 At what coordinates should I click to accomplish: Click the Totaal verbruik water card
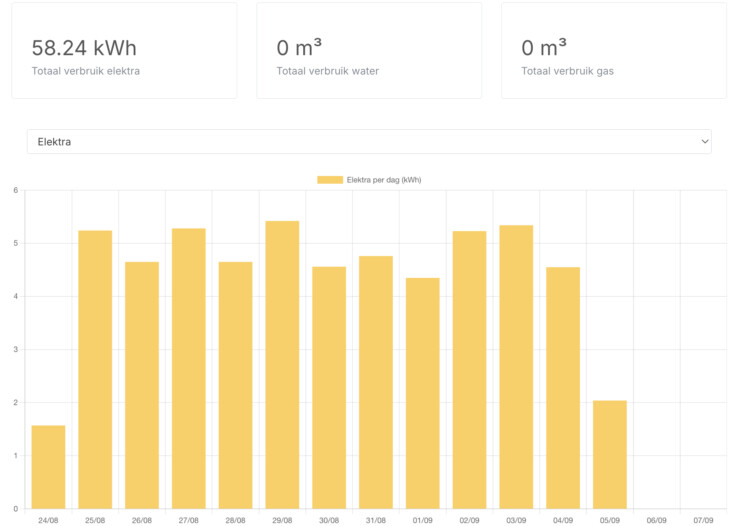tap(369, 51)
